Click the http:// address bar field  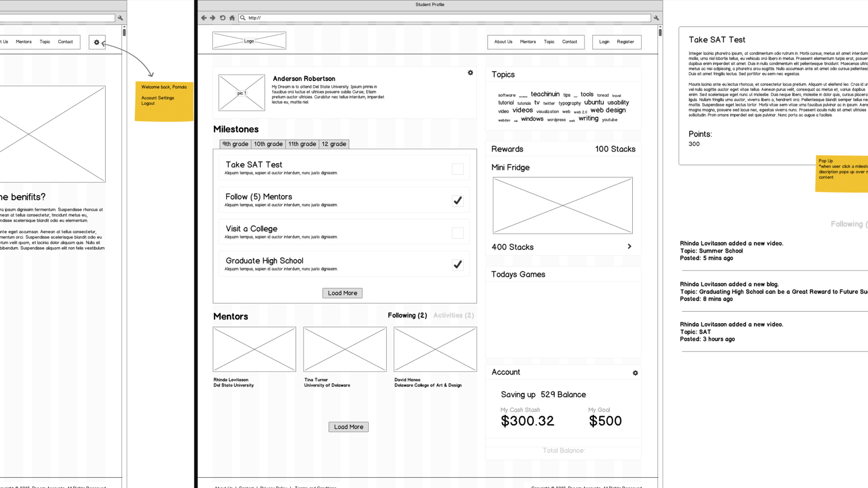(441, 18)
